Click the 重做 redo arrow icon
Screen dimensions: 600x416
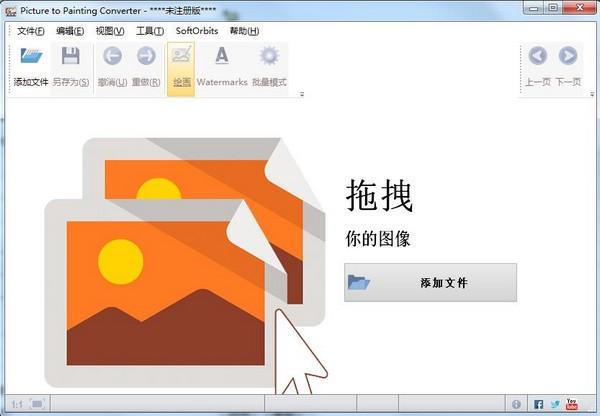pos(146,56)
